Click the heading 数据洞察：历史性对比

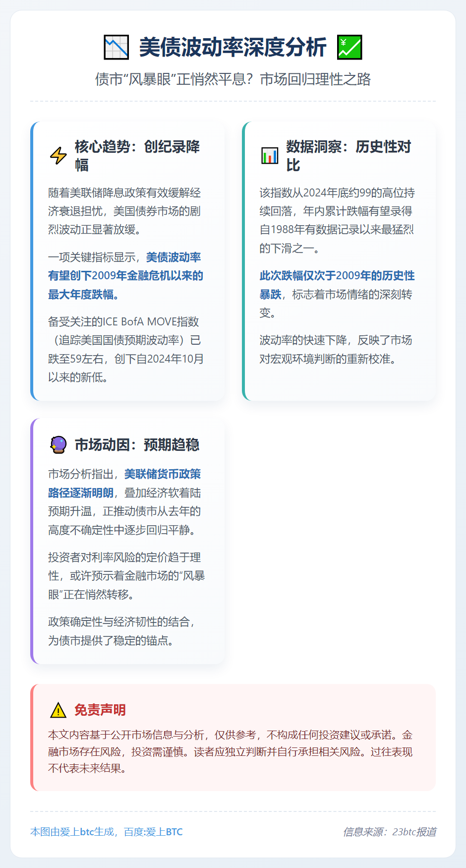[349, 156]
